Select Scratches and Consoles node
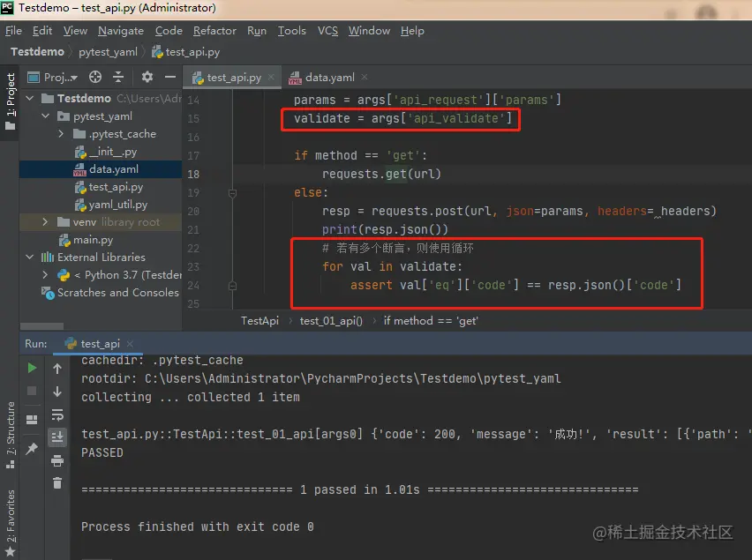The width and height of the screenshot is (752, 560). pyautogui.click(x=110, y=292)
